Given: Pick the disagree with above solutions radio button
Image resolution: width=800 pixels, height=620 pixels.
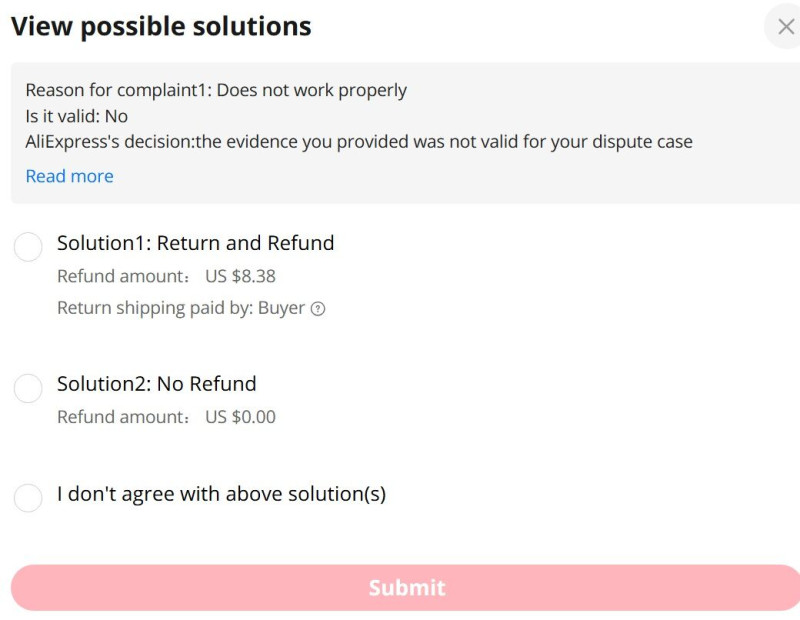Looking at the screenshot, I should point(28,498).
